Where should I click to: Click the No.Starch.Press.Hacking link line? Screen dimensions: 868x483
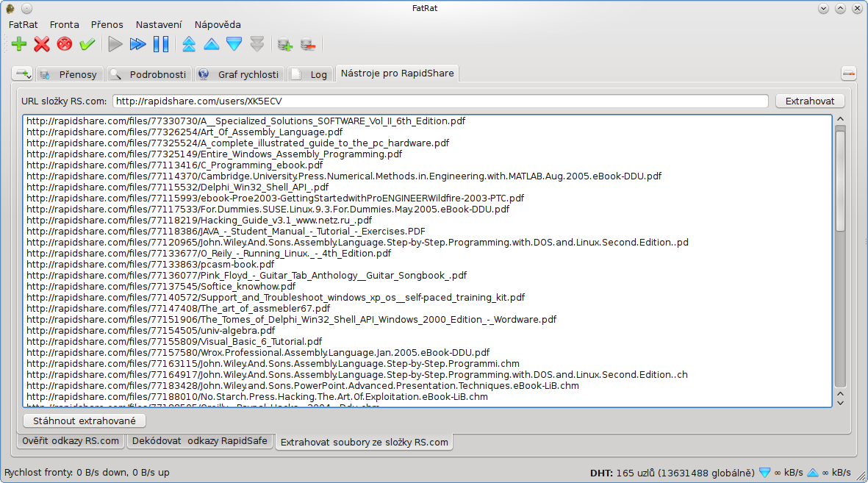tap(257, 396)
